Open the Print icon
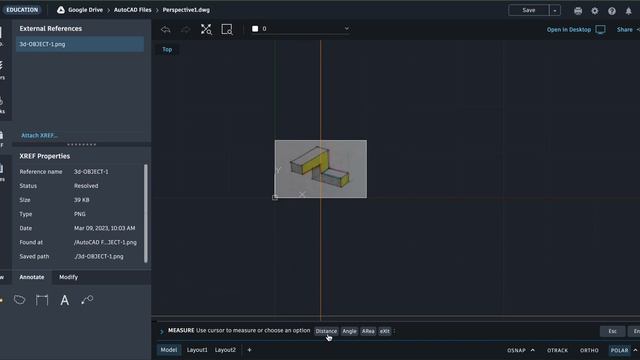The width and height of the screenshot is (640, 360). pyautogui.click(x=578, y=11)
